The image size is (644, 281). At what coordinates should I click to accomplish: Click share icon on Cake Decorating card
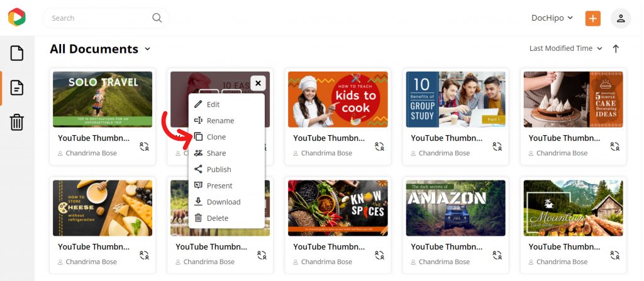[615, 146]
